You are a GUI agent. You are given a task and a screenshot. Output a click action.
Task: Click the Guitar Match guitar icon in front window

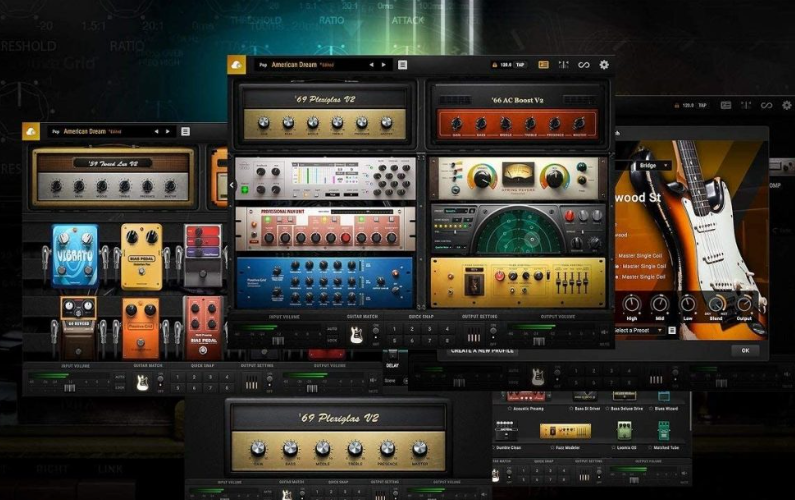coord(357,334)
